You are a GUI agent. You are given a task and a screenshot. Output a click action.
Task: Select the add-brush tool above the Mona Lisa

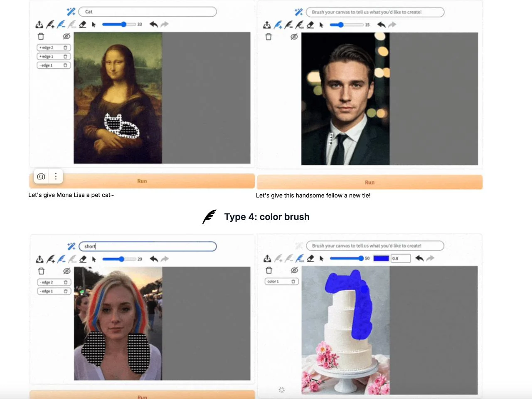tap(50, 25)
